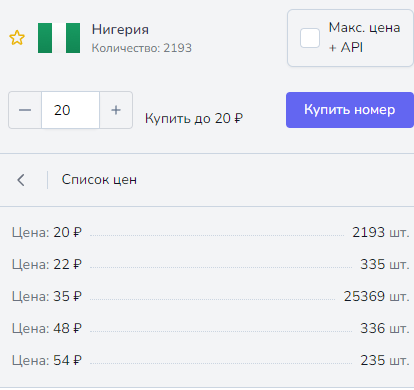Screen dimensions: 414x390
Task: Click the Купить номер button
Action: [x=350, y=110]
